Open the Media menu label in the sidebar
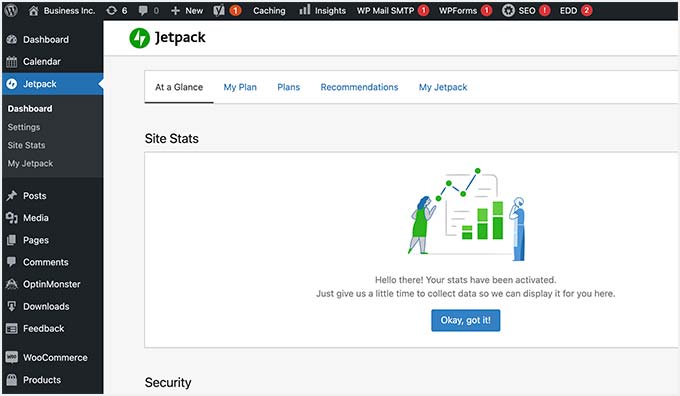680x396 pixels. 36,218
